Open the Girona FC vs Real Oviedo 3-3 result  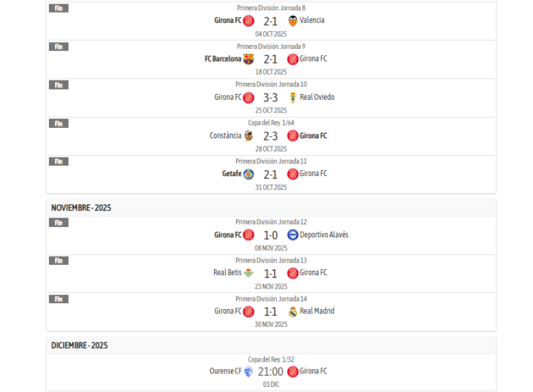click(271, 98)
